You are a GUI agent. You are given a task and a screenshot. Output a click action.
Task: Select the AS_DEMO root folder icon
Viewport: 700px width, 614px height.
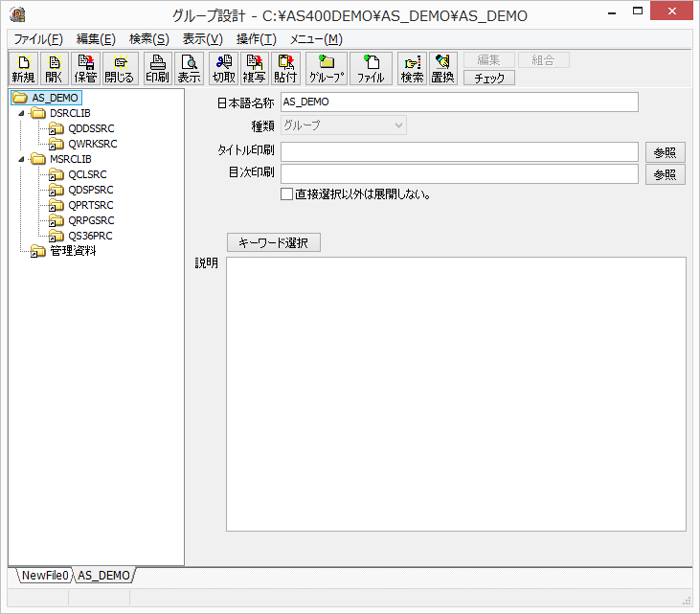[20, 98]
